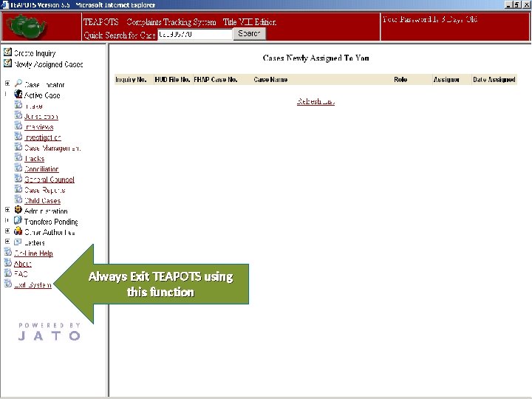Expand the Other Authorities tree node
Viewport: 532px width, 399px height.
(x=7, y=231)
